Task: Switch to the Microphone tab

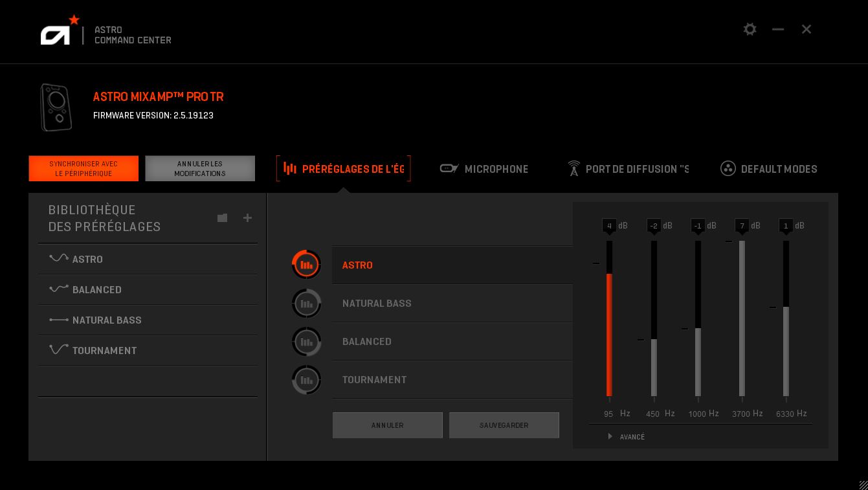Action: coord(484,169)
